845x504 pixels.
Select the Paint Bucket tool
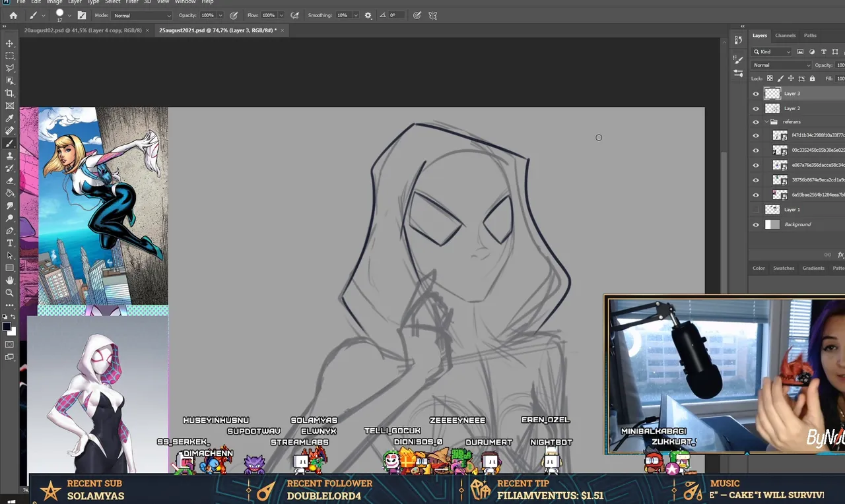10,193
